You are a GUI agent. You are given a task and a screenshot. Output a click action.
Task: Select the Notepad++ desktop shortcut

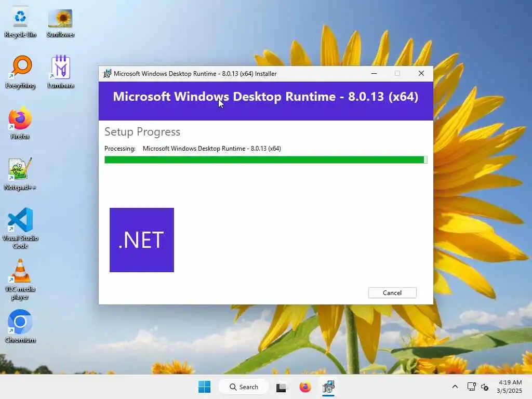click(x=20, y=174)
